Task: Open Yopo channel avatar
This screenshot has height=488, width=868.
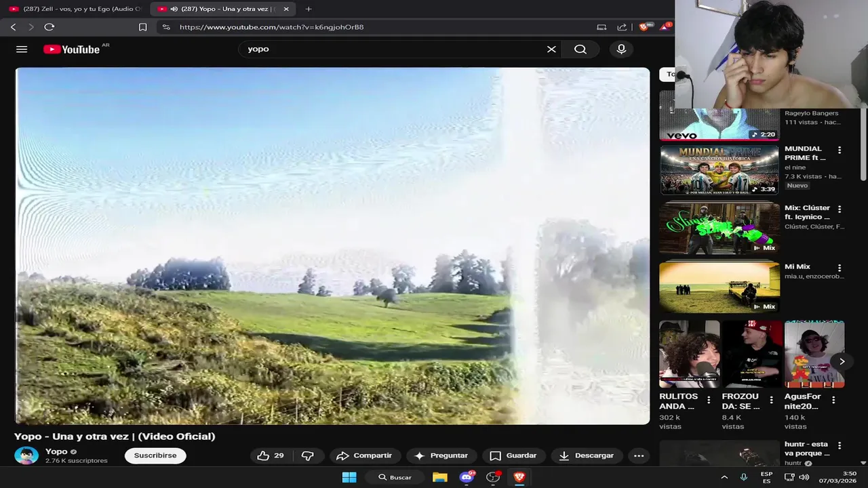Action: (26, 455)
